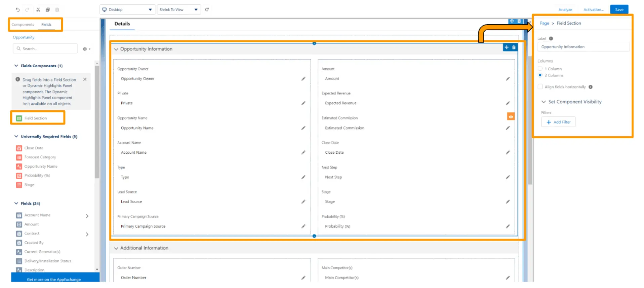Delete the Opportunity Information section
The width and height of the screenshot is (644, 288).
click(x=514, y=47)
